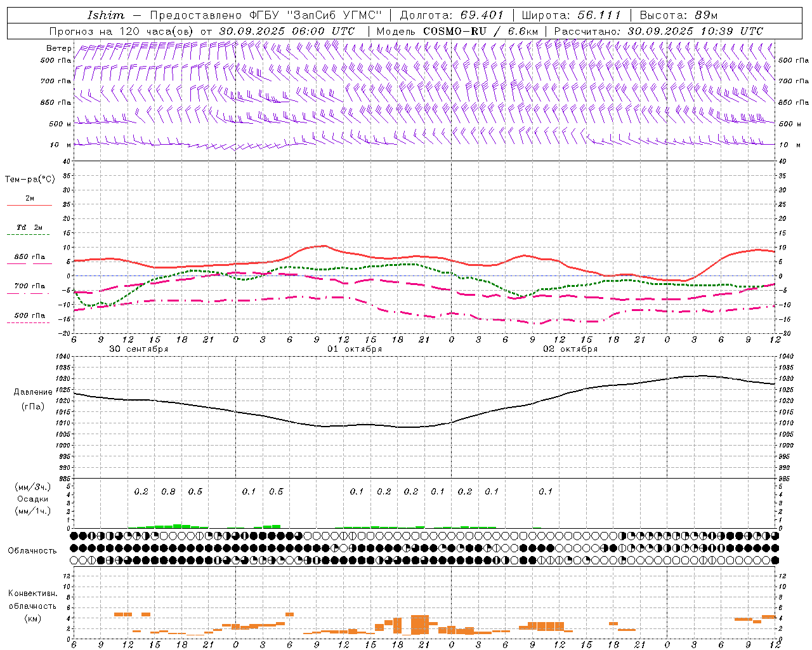Click the "(мм/1ч.)" precipitation unit label
812x650 pixels.
tap(33, 511)
